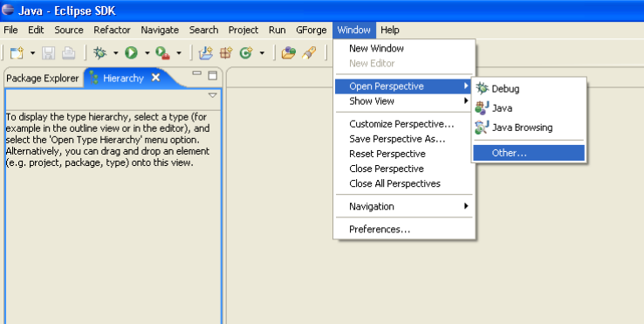Switch to the Package Explorer tab

point(42,78)
